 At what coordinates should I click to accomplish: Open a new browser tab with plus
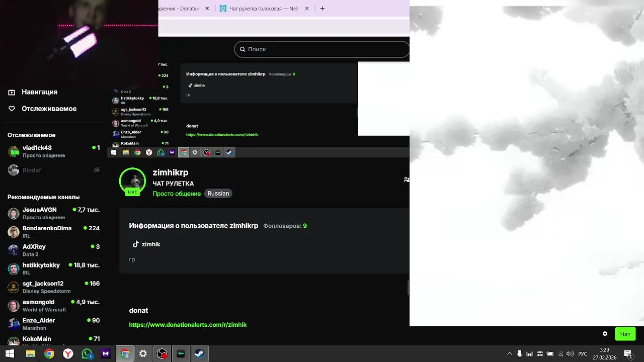coord(322,9)
